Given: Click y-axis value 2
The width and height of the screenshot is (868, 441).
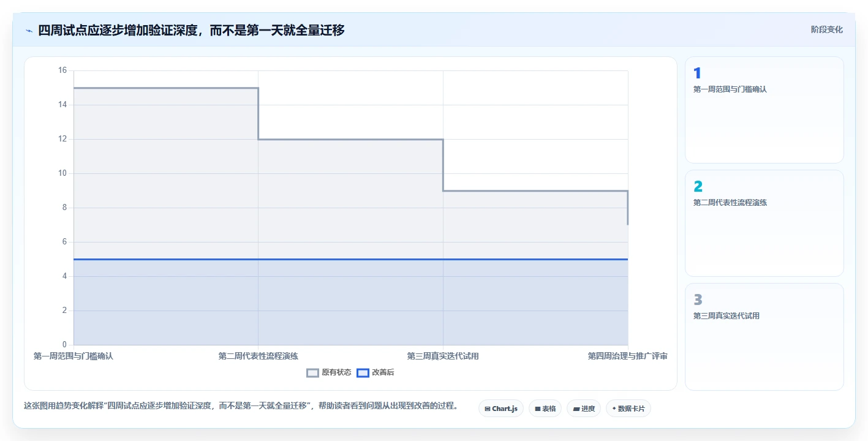Looking at the screenshot, I should tap(64, 311).
